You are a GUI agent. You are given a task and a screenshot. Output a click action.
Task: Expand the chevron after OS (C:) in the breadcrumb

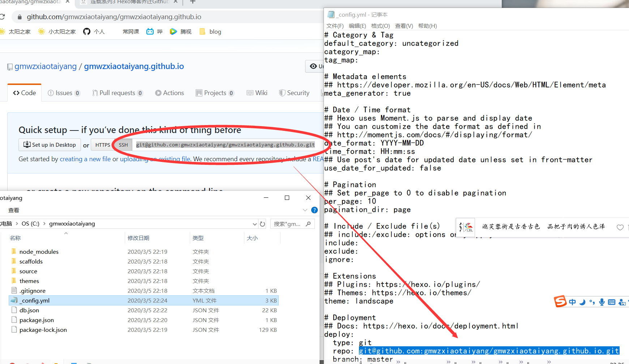44,224
